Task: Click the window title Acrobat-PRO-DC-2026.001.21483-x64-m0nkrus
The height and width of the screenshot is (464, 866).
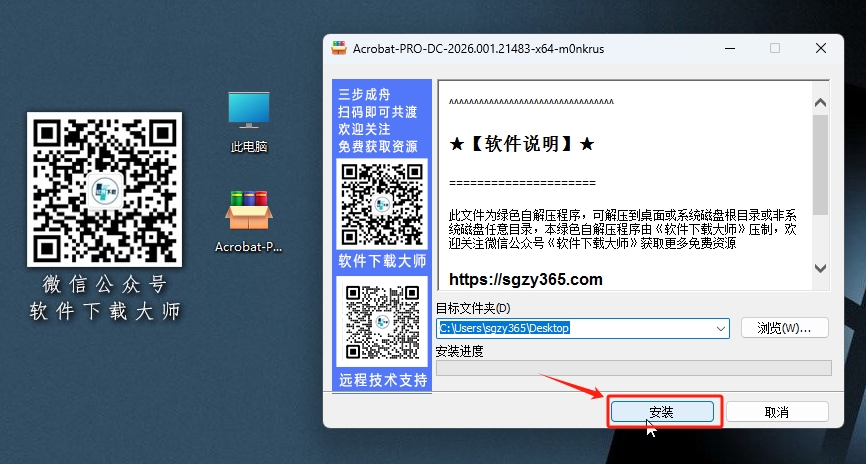Action: click(478, 49)
